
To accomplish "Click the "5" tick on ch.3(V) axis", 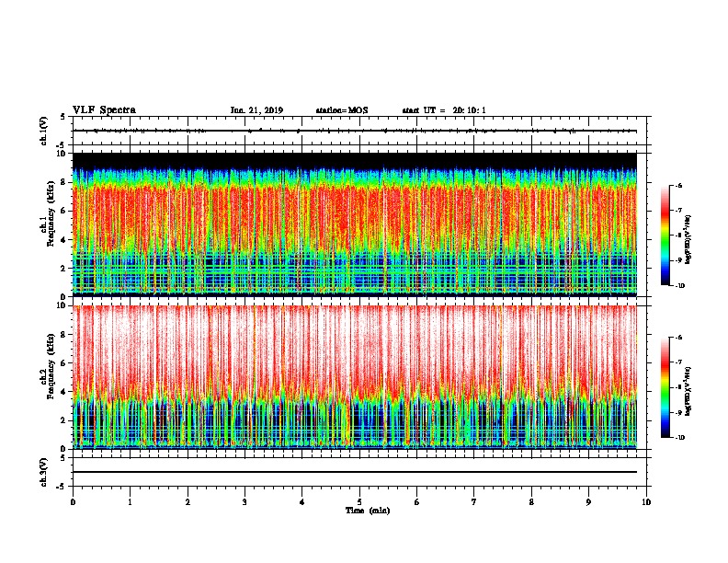I will (x=63, y=457).
